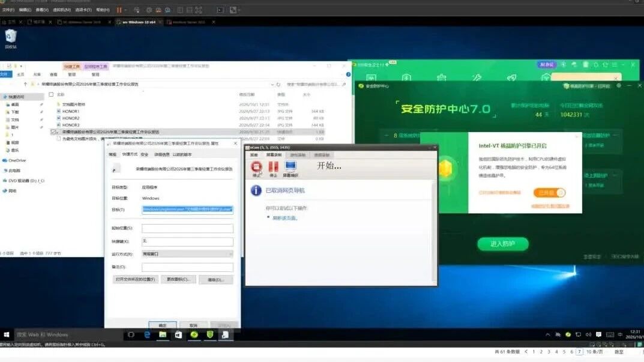Switch to 常规 tab in Properties dialog
Image resolution: width=644 pixels, height=362 pixels.
click(x=113, y=154)
